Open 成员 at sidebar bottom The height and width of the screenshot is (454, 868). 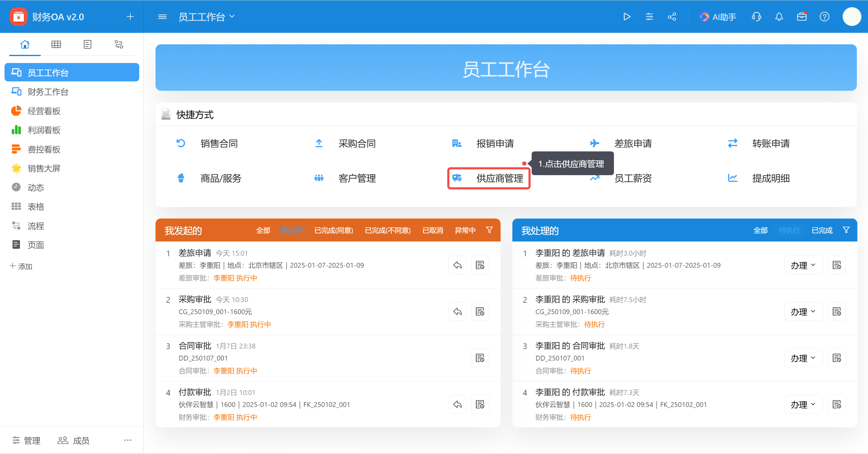(73, 440)
